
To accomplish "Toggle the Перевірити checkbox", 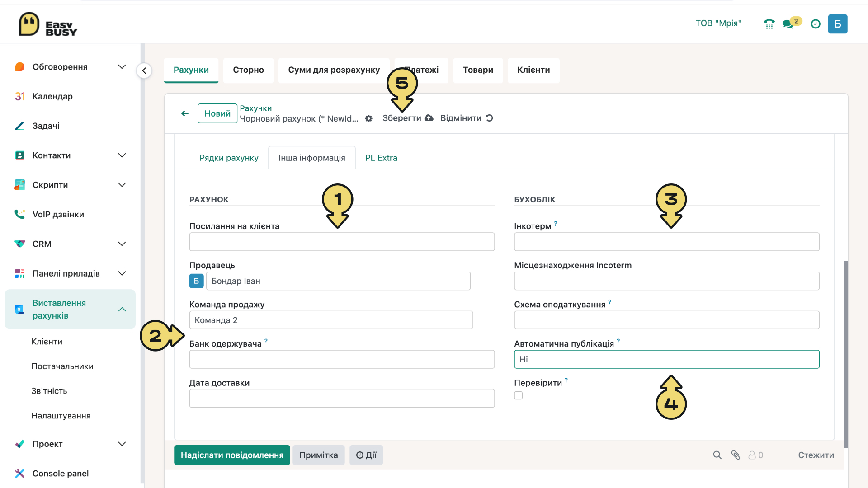I will click(519, 395).
